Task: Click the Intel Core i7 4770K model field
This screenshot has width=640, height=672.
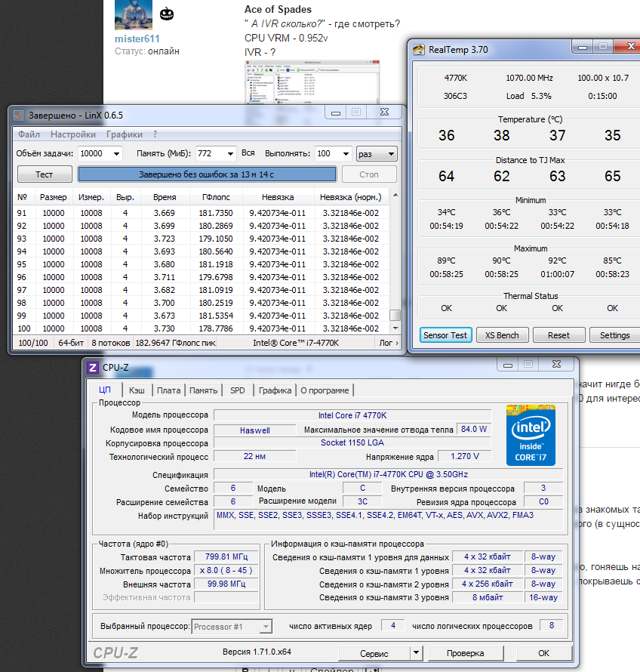Action: (x=352, y=415)
